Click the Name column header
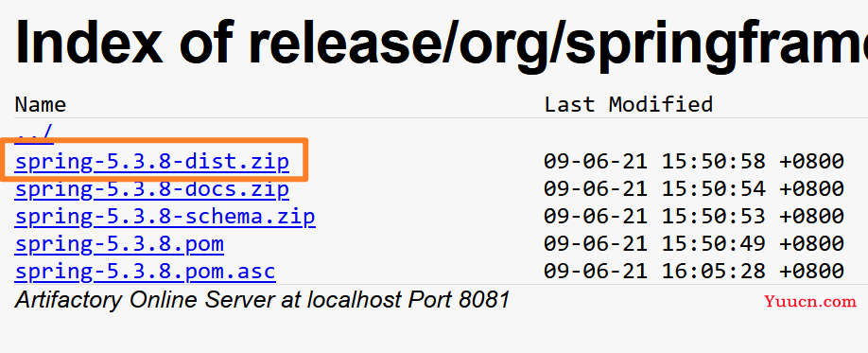 [41, 104]
